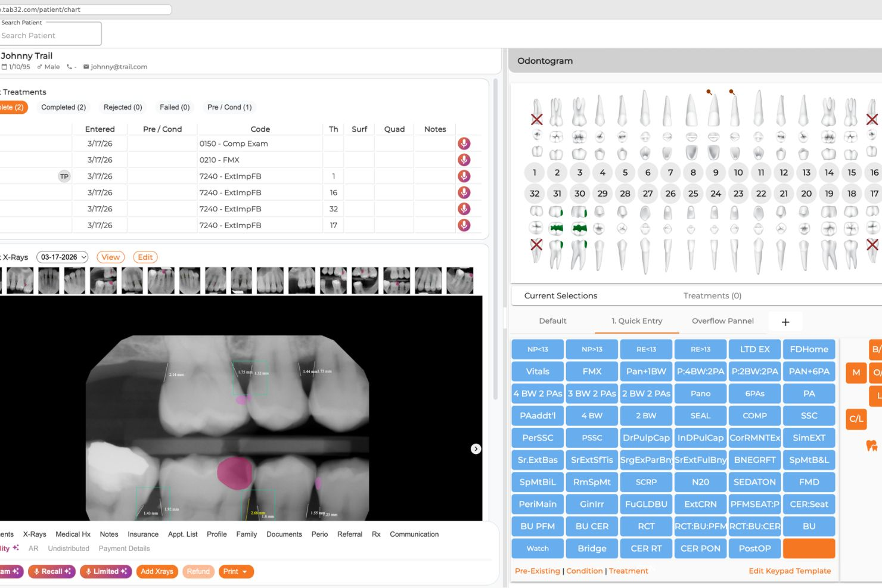The width and height of the screenshot is (882, 588).
Task: Filter treatments by Pre / Cond (1)
Action: (229, 107)
